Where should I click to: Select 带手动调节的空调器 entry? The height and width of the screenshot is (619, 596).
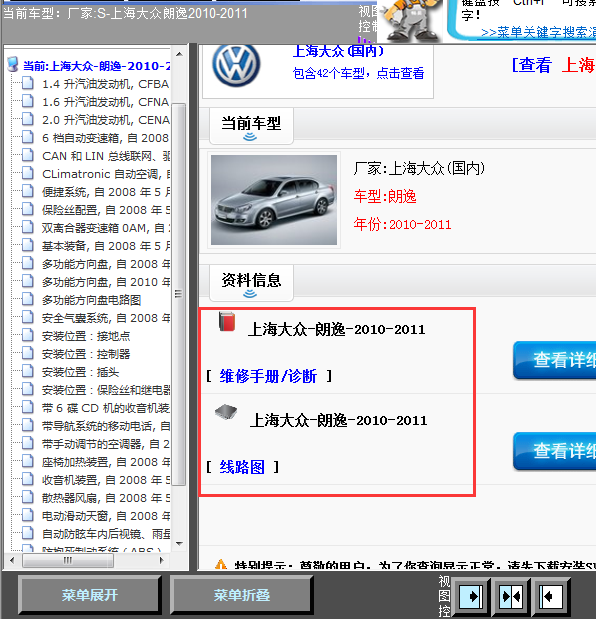click(105, 444)
